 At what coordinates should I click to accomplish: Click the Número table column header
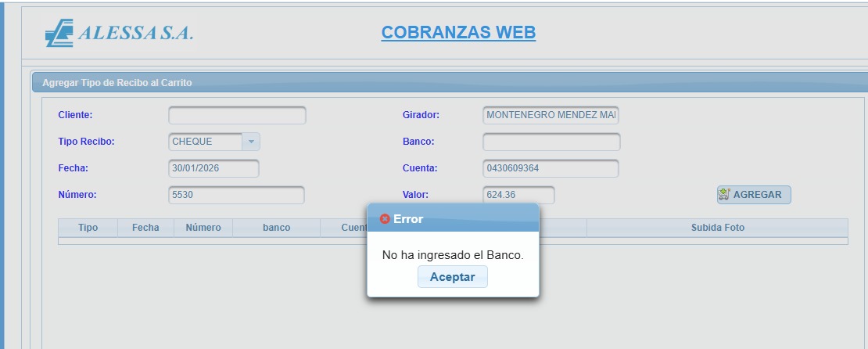[x=203, y=228]
